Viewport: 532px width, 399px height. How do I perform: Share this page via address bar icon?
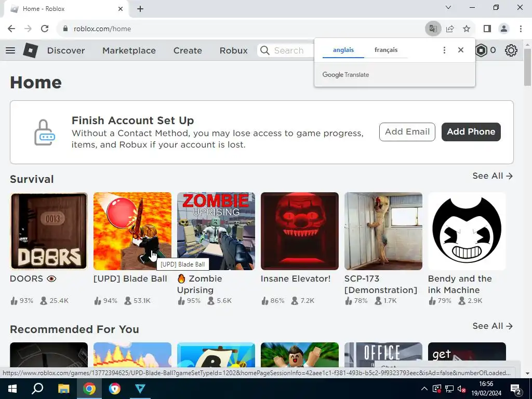[450, 29]
